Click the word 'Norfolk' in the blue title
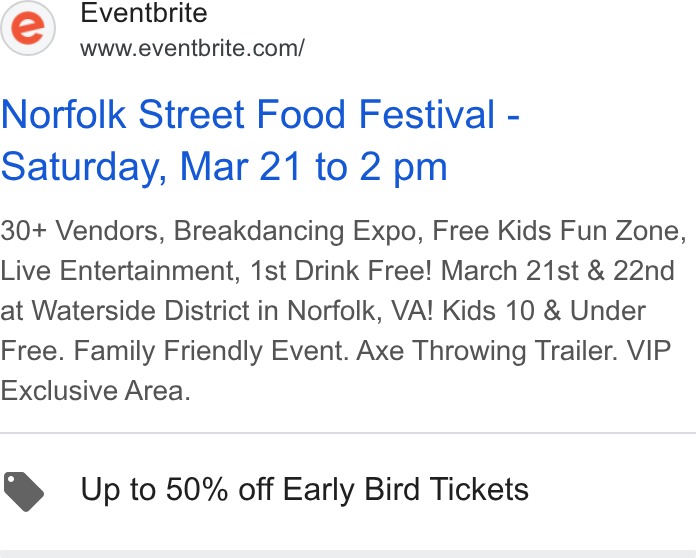The width and height of the screenshot is (696, 558). coord(63,114)
